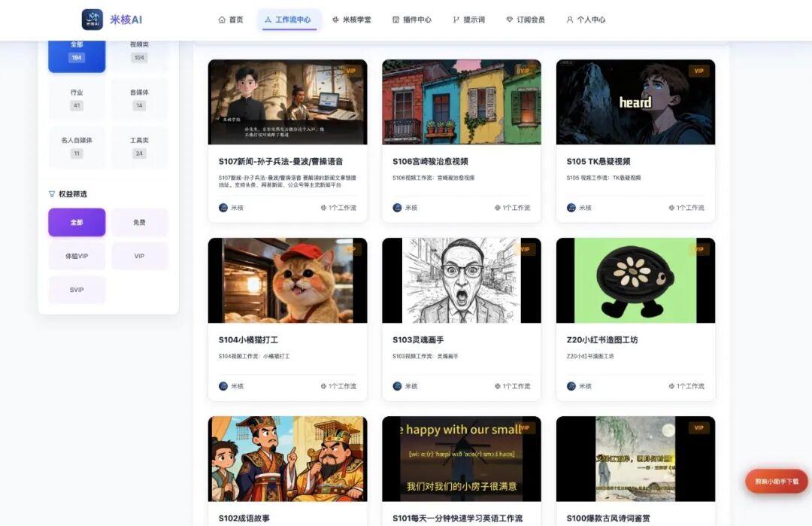The image size is (812, 526).
Task: Enable the 免费 pricing filter
Action: pyautogui.click(x=139, y=222)
